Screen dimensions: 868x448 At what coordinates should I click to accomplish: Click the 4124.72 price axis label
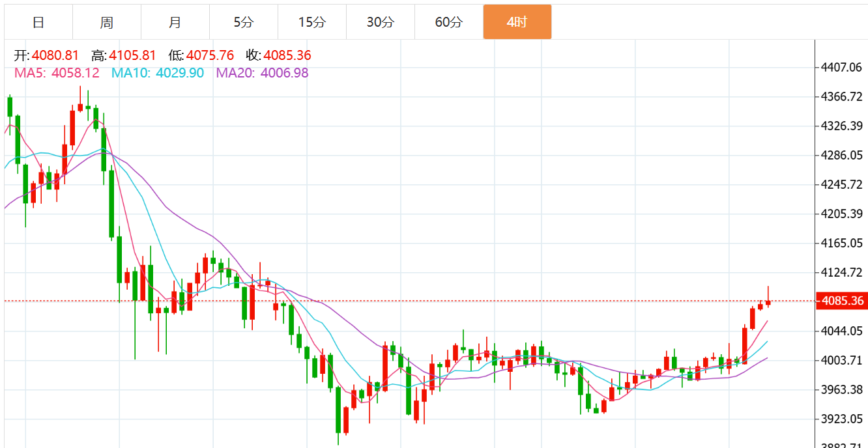coord(843,272)
